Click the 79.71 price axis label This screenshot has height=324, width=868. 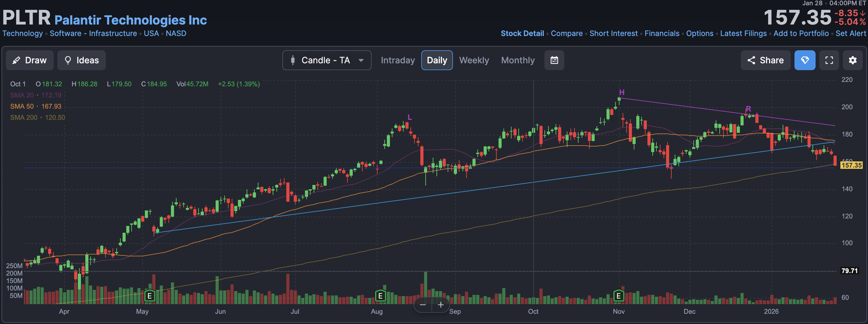point(849,271)
